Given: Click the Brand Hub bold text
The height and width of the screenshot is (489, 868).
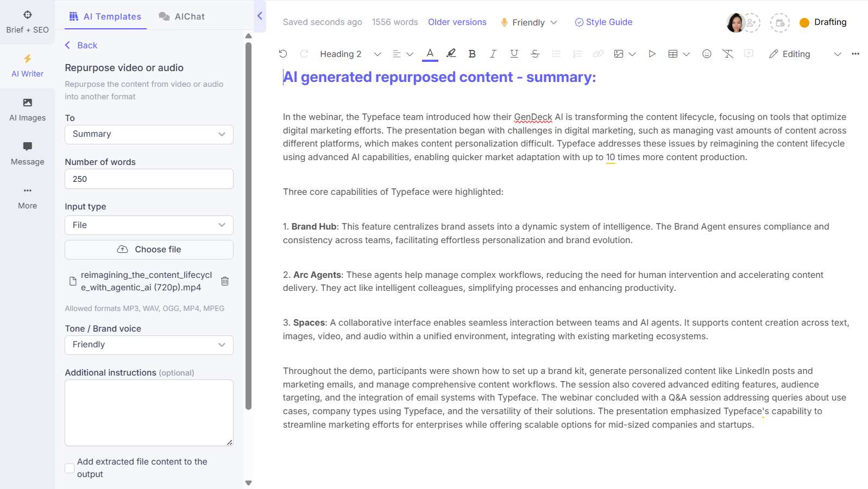Looking at the screenshot, I should click(x=314, y=227).
